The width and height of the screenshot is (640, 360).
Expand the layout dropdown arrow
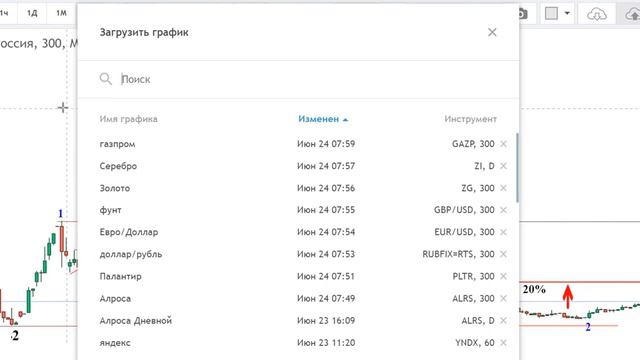(x=567, y=13)
